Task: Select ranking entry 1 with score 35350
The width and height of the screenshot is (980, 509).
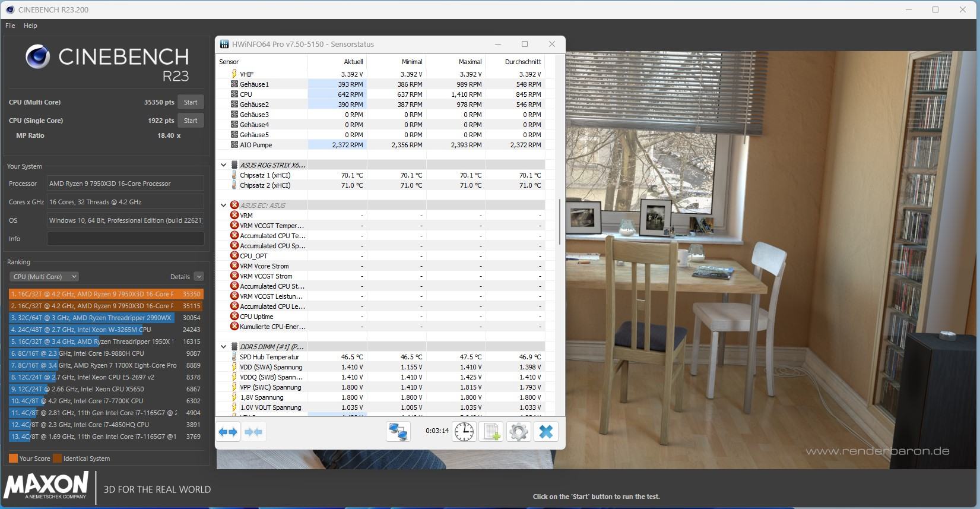Action: point(106,294)
